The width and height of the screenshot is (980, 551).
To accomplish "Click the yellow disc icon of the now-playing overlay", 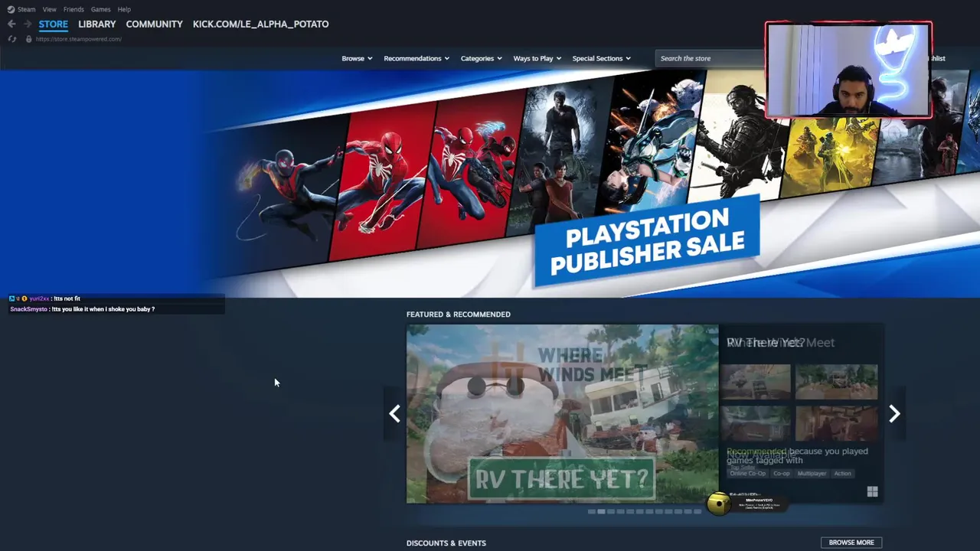I will [x=718, y=504].
